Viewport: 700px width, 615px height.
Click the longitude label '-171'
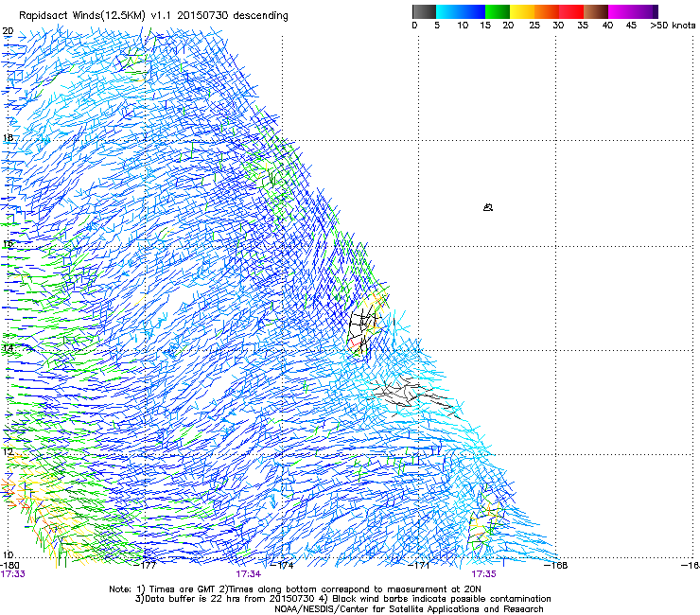(x=420, y=565)
